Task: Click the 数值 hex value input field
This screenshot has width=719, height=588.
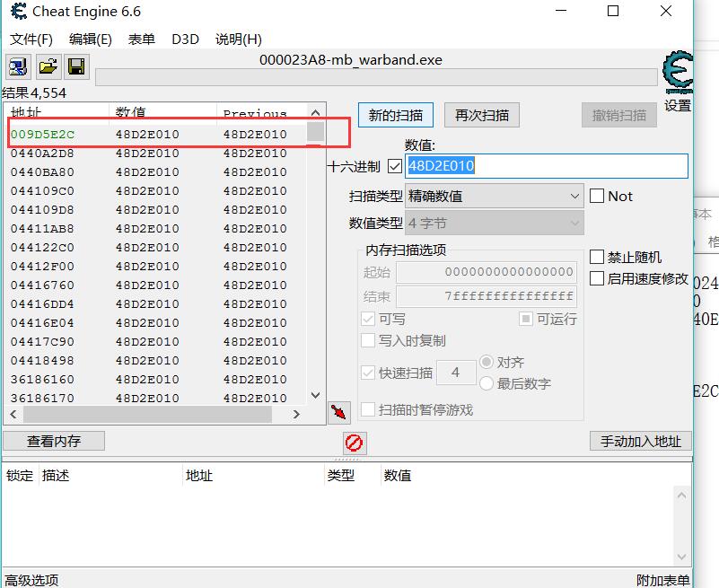Action: tap(547, 166)
